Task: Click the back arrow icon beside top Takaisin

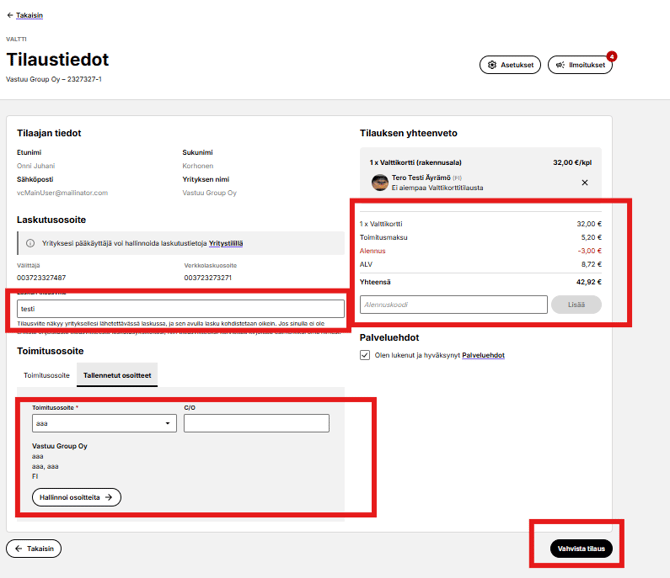Action: click(10, 15)
